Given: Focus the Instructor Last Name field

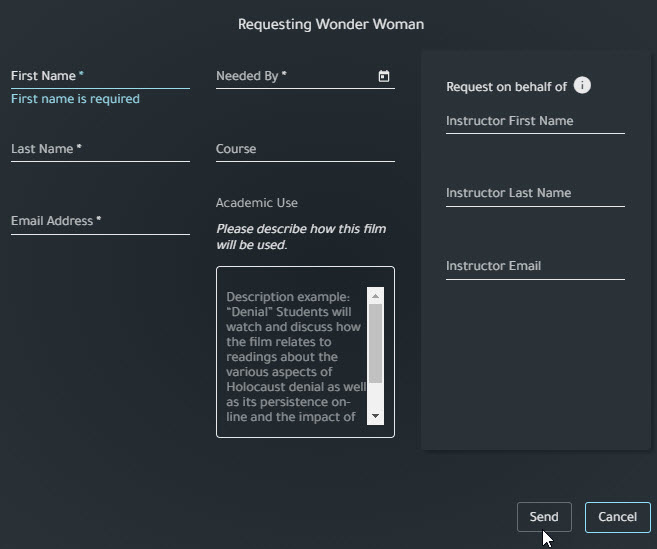Looking at the screenshot, I should pos(535,194).
